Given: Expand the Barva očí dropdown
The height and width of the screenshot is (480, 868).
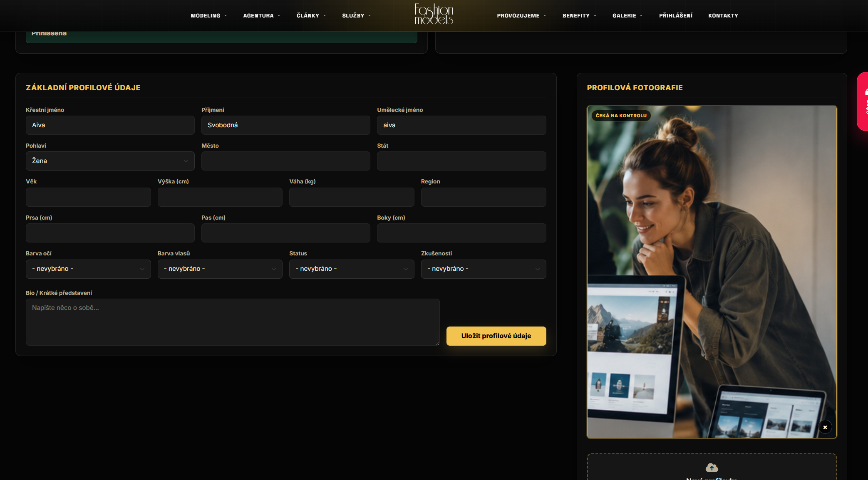Looking at the screenshot, I should pos(88,269).
